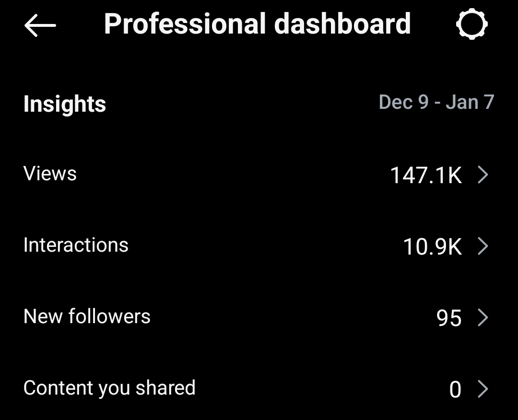Screen dimensions: 518x420
Task: Tap the Interactions label
Action: point(76,245)
